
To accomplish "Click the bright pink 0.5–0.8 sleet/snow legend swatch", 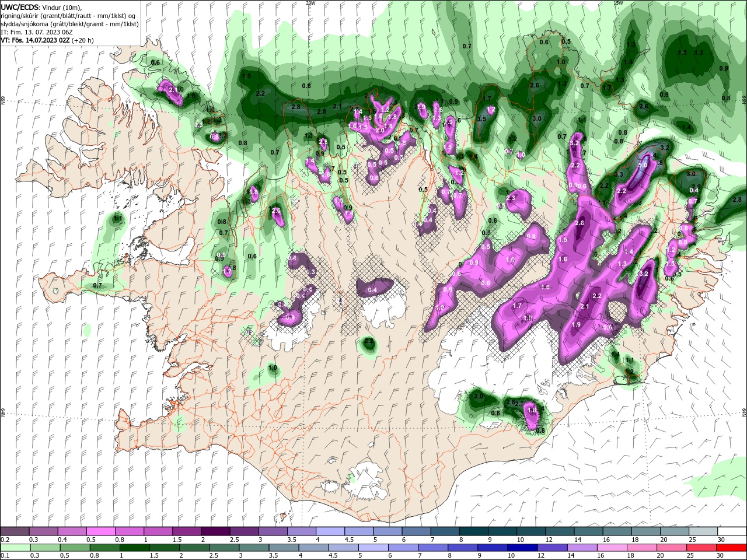I will coord(101,531).
